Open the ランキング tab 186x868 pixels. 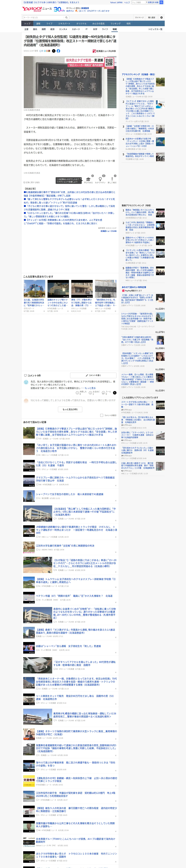[115, 24]
